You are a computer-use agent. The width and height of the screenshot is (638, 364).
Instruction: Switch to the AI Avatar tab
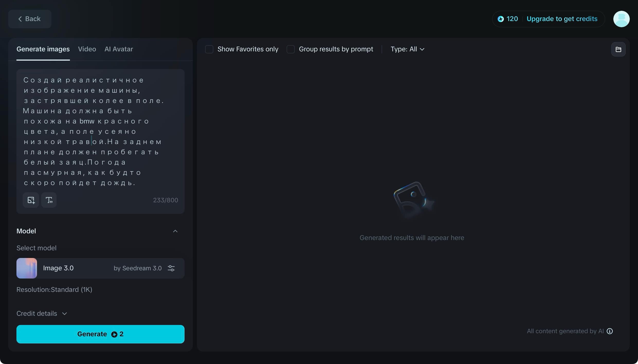click(119, 49)
